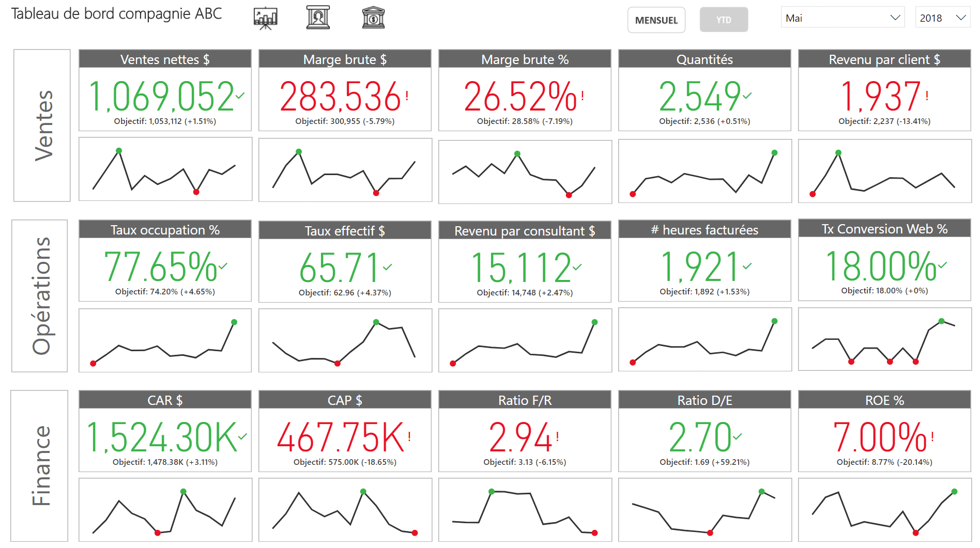Select the Ratio F/R sparkline chart
Screen dimensions: 980x548
[x=525, y=510]
